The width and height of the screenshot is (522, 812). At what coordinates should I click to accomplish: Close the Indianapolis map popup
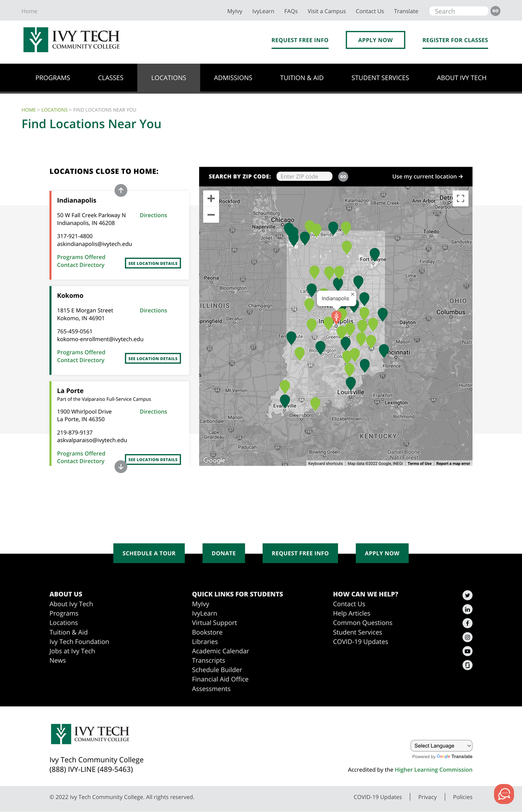pyautogui.click(x=353, y=294)
